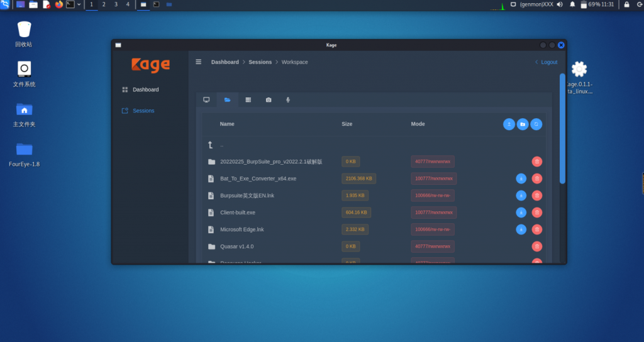Go to Dashboard breadcrumb link
Viewport: 644px width, 342px height.
tap(225, 62)
